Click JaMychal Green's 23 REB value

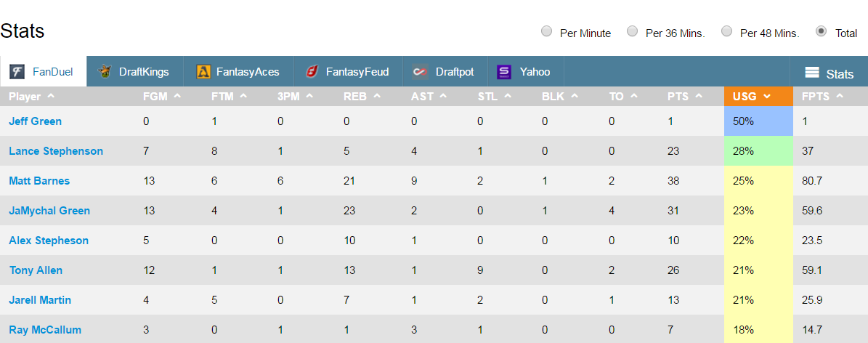coord(349,211)
